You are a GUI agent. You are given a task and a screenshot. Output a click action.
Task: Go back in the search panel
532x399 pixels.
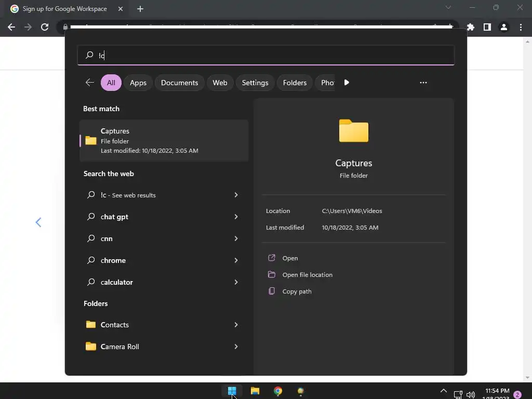point(89,83)
